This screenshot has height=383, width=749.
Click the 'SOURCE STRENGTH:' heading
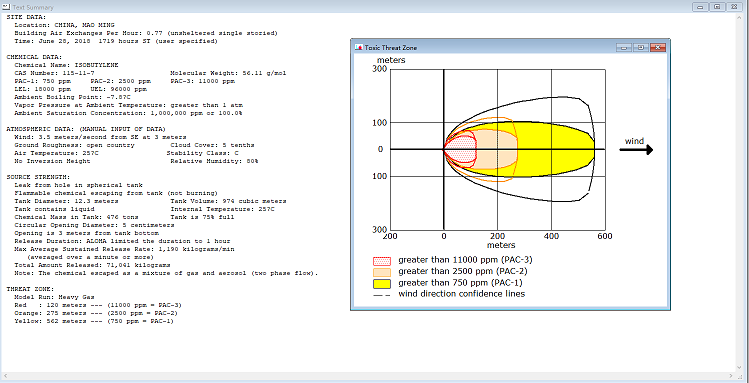38,178
